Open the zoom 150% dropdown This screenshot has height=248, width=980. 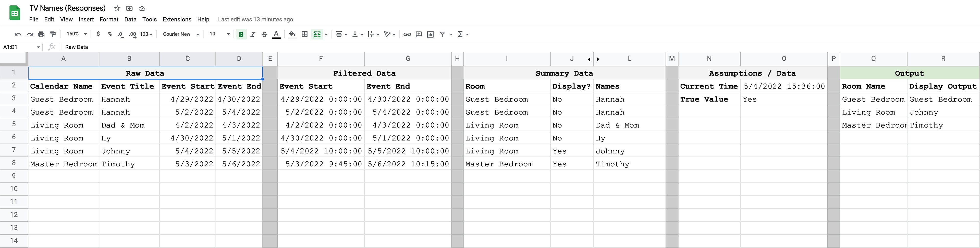(x=77, y=34)
